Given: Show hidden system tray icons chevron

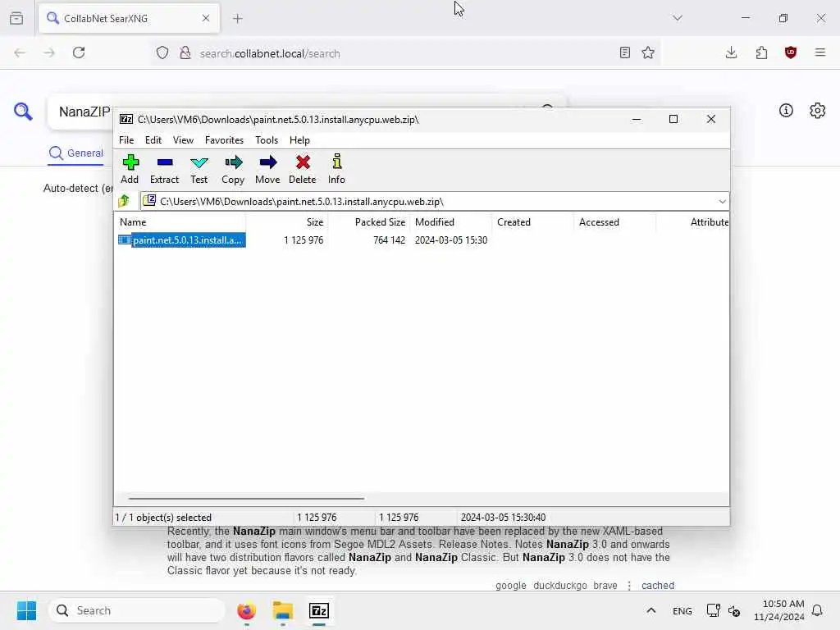Looking at the screenshot, I should [651, 610].
